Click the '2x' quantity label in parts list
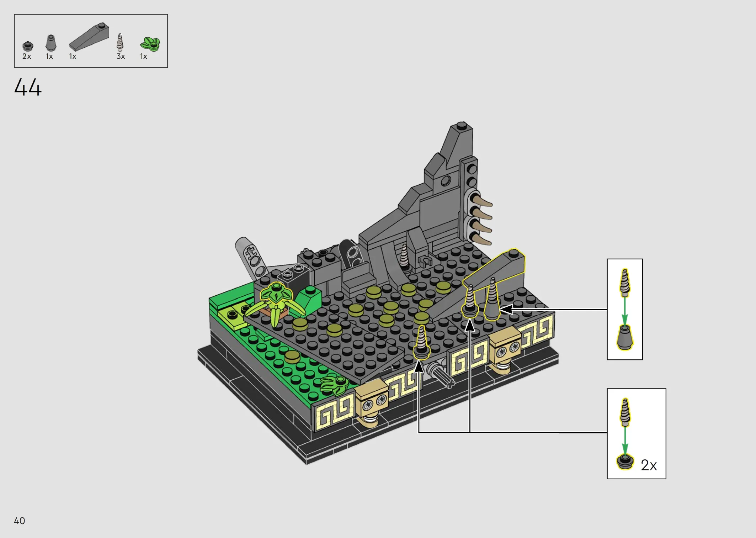The image size is (756, 538). coord(27,56)
